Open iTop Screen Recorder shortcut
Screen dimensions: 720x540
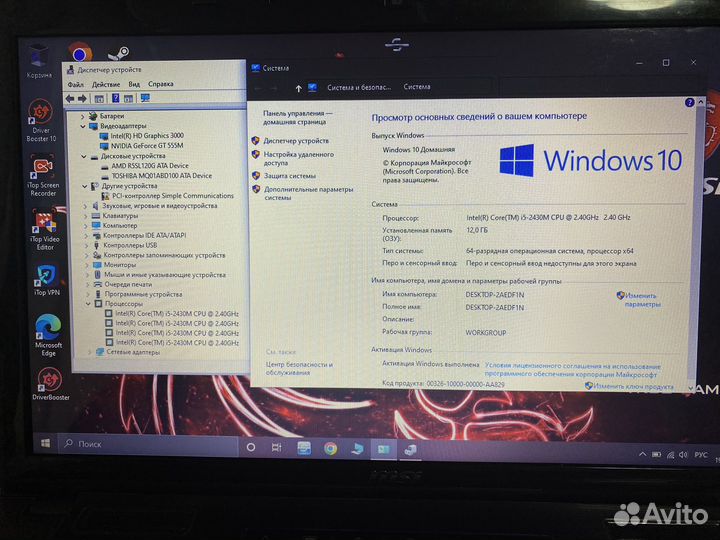[x=43, y=176]
